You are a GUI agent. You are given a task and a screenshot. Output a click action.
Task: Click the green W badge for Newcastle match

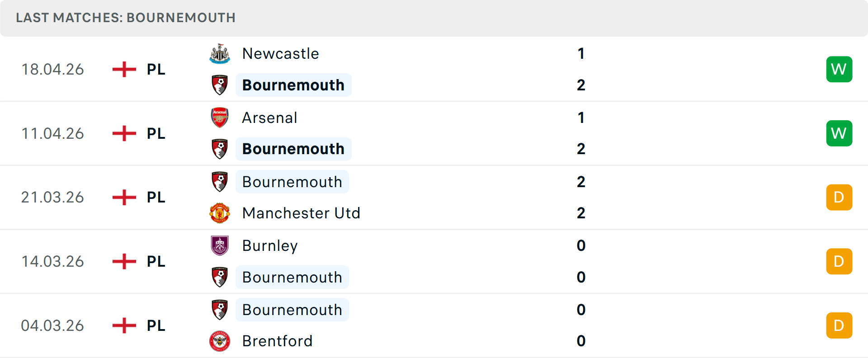point(839,69)
